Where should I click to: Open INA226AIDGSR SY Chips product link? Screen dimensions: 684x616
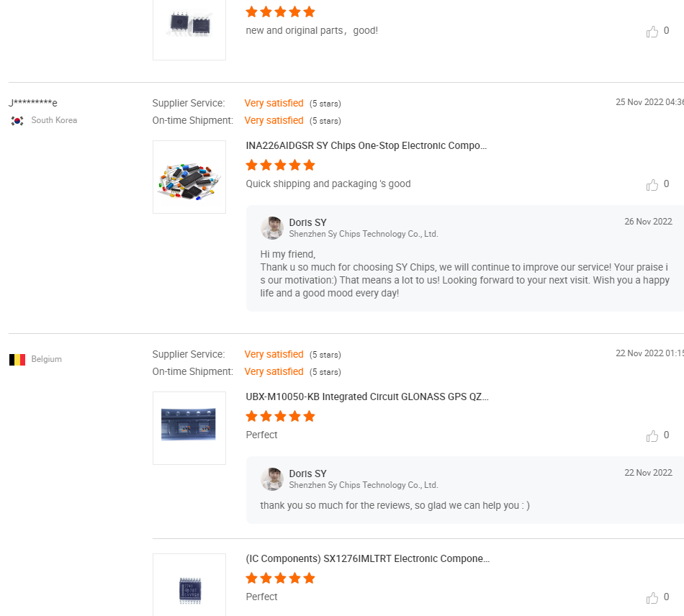coord(366,145)
